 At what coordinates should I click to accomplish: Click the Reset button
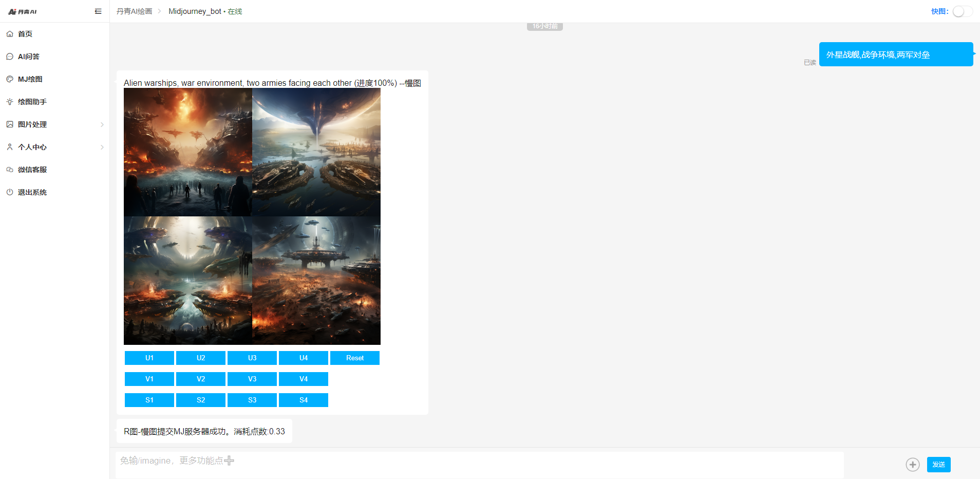[x=354, y=358]
